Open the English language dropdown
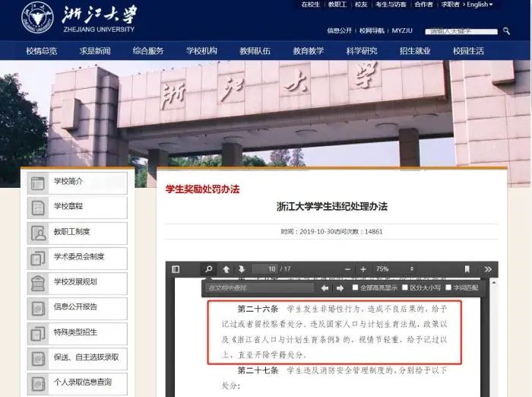The width and height of the screenshot is (532, 397). 480,5
